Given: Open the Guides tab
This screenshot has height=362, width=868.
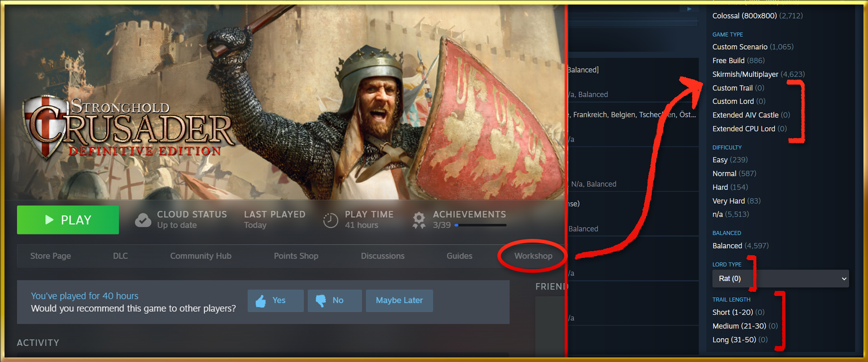Looking at the screenshot, I should click(459, 256).
